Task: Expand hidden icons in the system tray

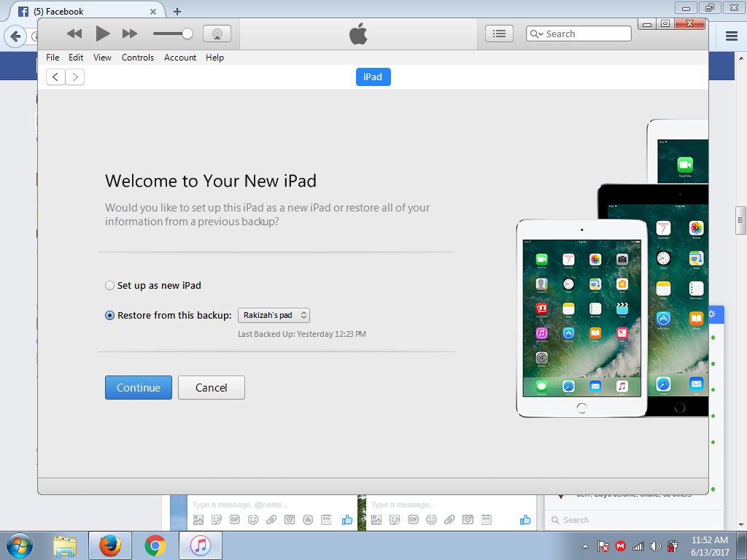Action: [x=584, y=545]
